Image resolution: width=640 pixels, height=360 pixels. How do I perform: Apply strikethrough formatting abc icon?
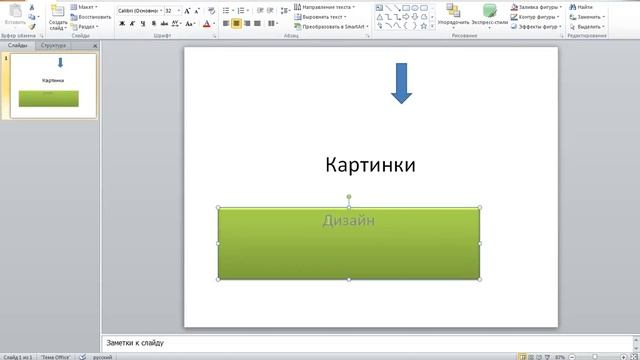tap(164, 24)
